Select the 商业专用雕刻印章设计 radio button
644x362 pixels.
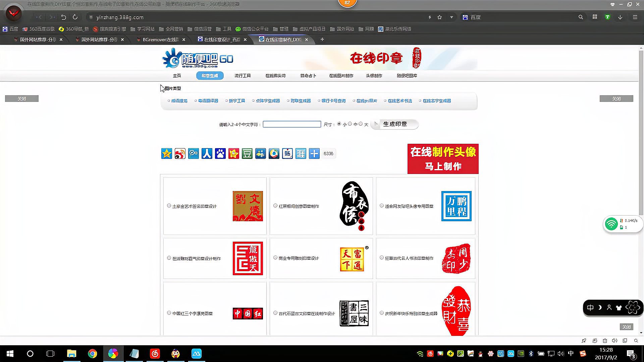[275, 258]
